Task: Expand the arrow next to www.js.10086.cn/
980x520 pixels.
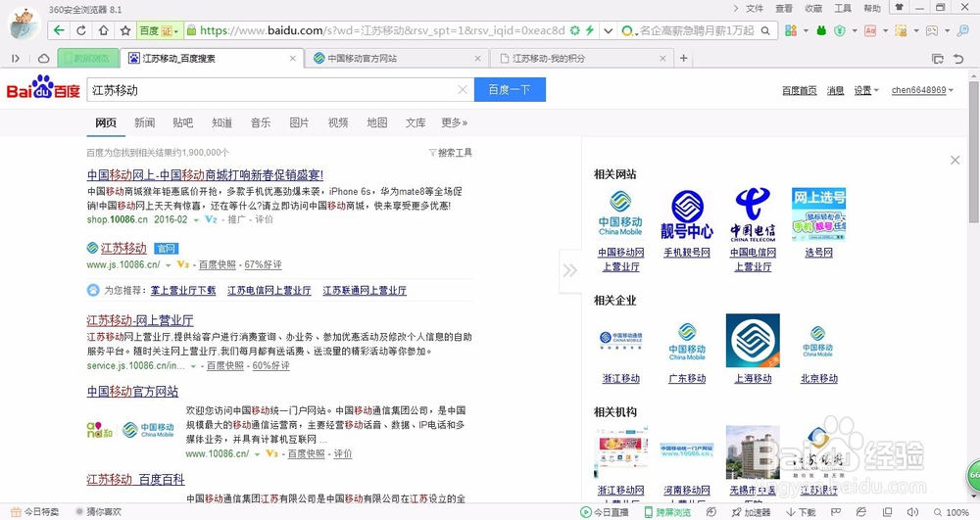Action: [x=169, y=265]
